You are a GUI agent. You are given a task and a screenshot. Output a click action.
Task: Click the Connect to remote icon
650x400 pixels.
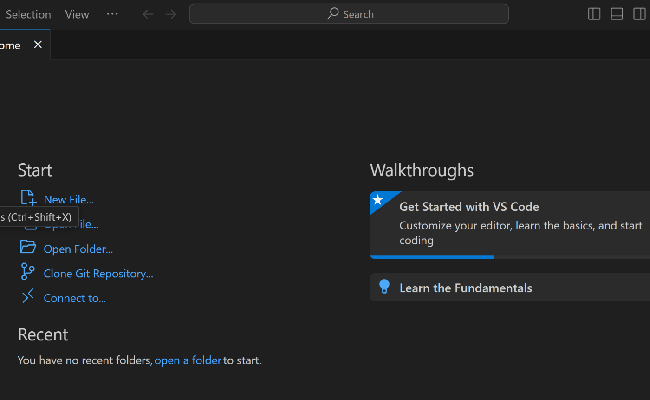click(x=28, y=296)
